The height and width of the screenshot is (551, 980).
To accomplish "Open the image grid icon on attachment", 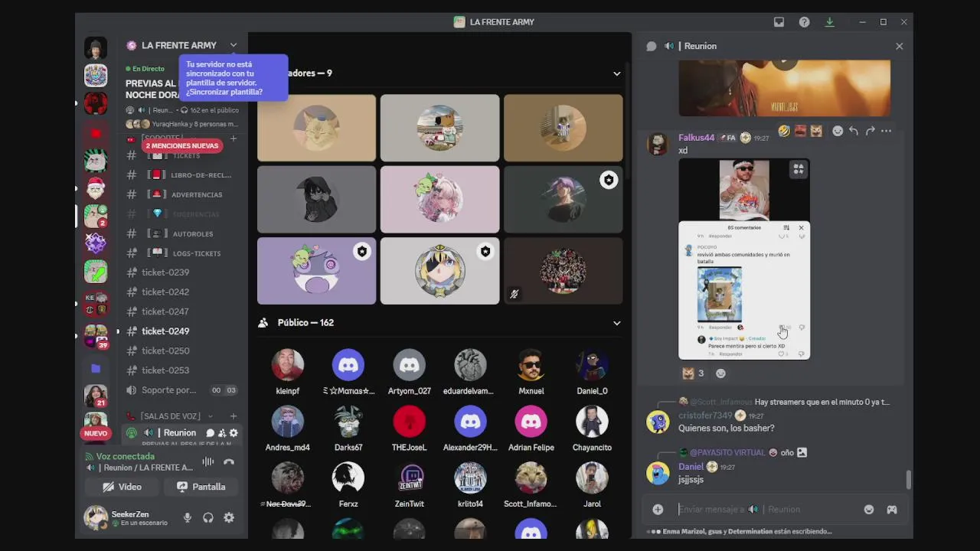I will coord(798,170).
